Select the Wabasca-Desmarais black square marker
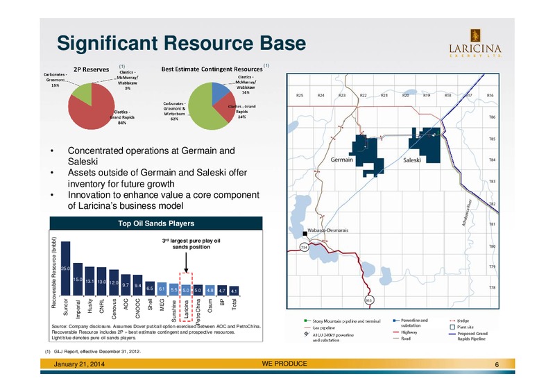 point(305,234)
